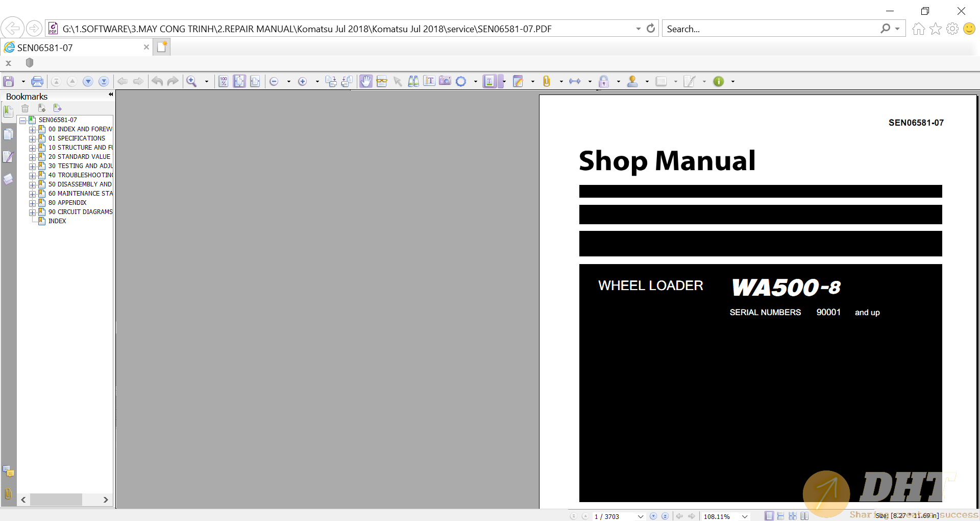
Task: Toggle Facing pages layout in status bar
Action: click(x=804, y=516)
